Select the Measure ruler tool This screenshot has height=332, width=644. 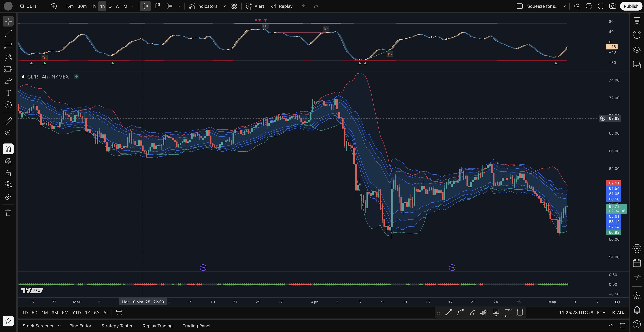8,121
